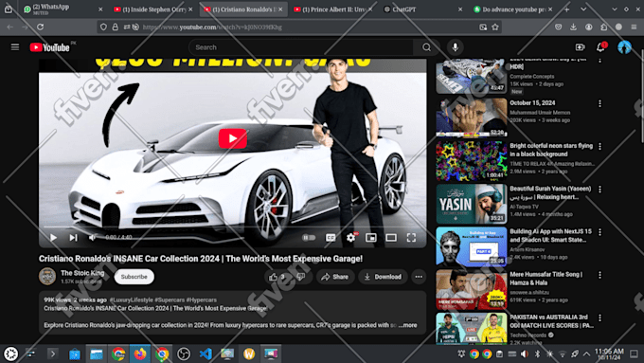Image resolution: width=644 pixels, height=363 pixels.
Task: Expand the list all tabs chevron
Action: pyautogui.click(x=583, y=9)
